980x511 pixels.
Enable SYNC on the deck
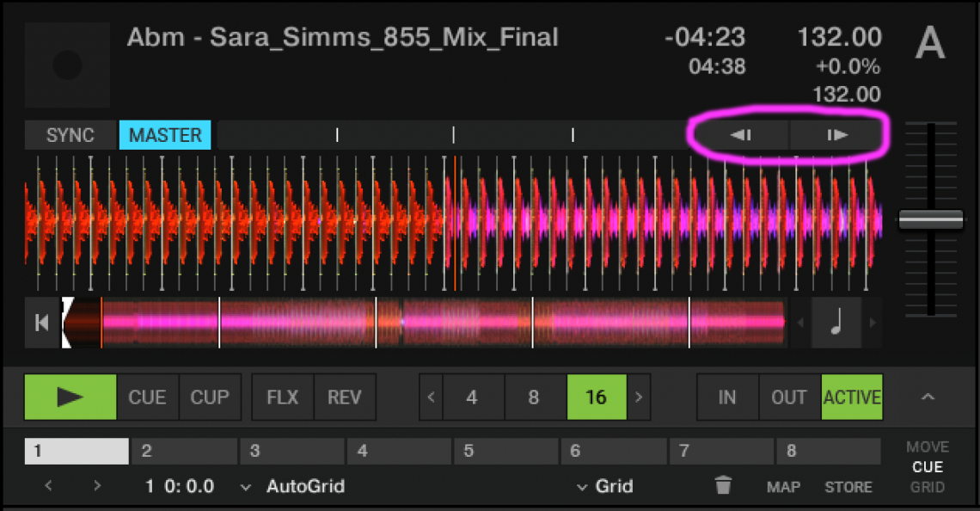tap(70, 135)
